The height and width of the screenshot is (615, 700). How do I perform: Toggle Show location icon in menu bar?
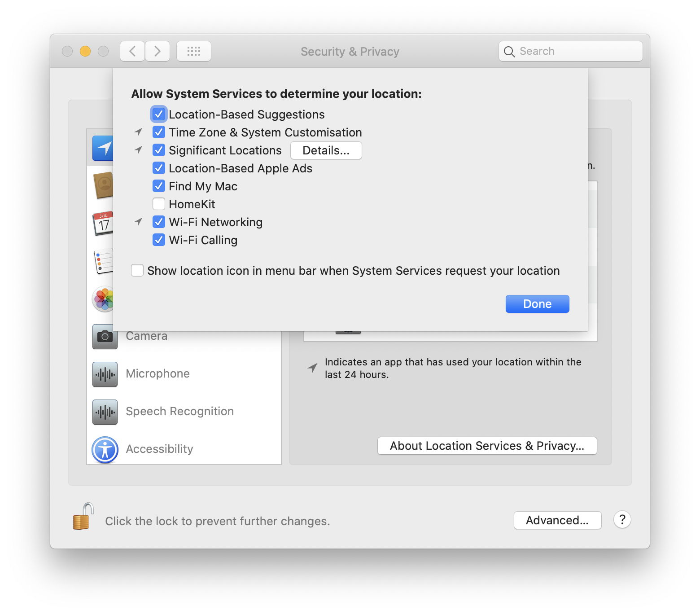137,271
